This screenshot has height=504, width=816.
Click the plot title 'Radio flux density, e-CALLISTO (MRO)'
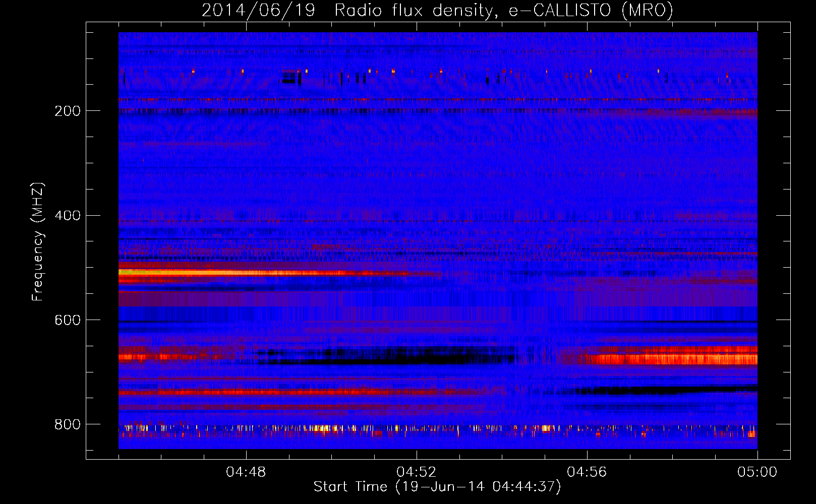coord(503,10)
